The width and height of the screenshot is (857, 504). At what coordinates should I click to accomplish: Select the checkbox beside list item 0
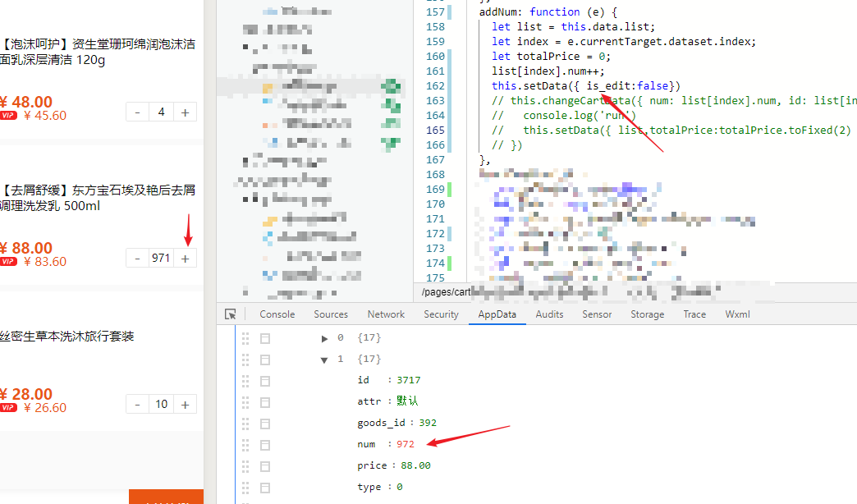coord(265,338)
